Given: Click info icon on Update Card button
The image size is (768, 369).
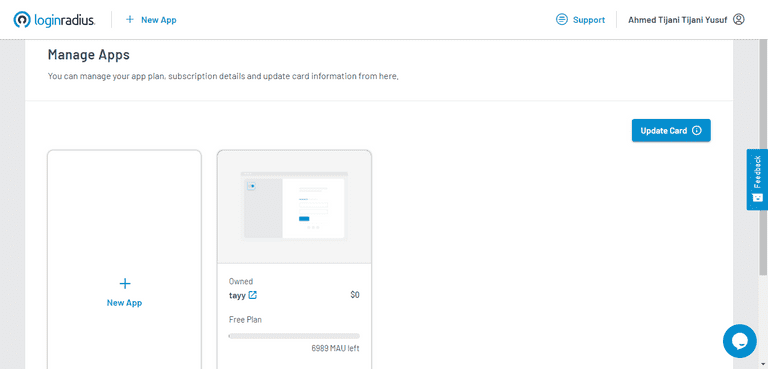Looking at the screenshot, I should point(697,131).
